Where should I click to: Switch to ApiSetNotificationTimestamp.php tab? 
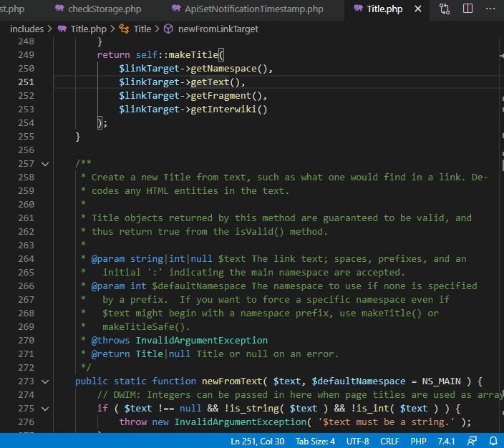pos(248,9)
